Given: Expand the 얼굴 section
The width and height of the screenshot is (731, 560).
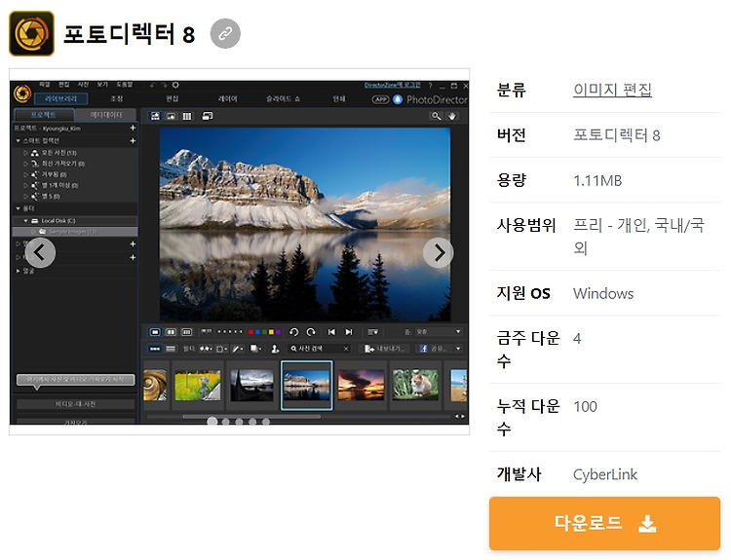Looking at the screenshot, I should coord(19,271).
